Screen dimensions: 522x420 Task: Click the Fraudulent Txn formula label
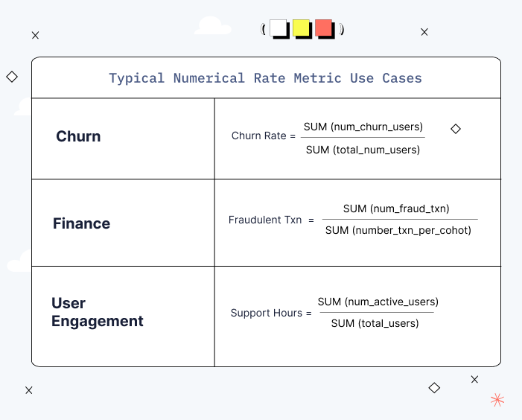265,220
